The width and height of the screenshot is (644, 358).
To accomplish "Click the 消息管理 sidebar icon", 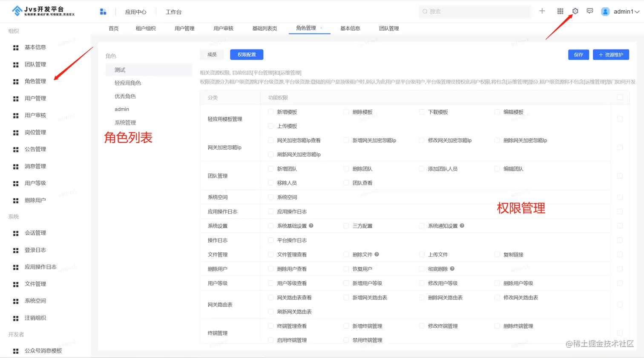I will tap(16, 167).
